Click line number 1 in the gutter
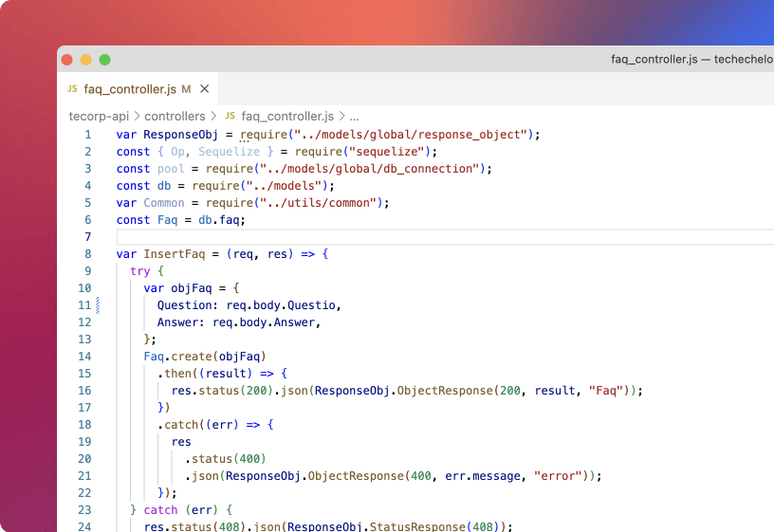 pos(87,135)
